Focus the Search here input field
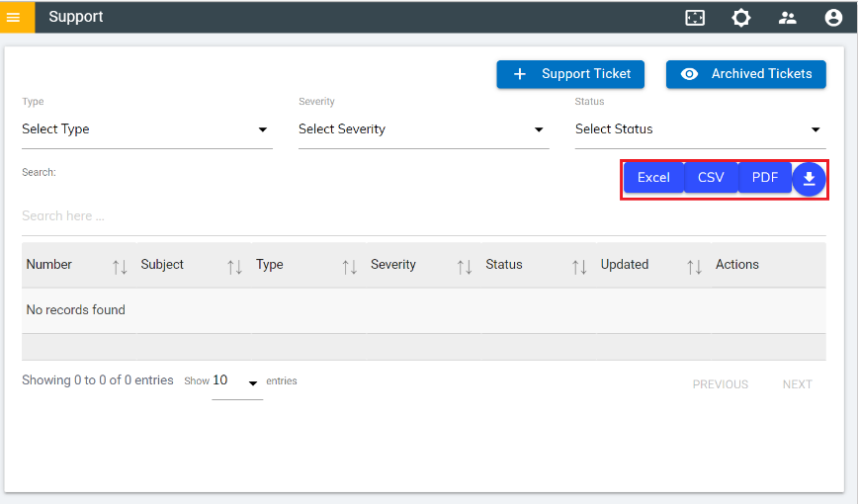Screen dimensions: 858x504 pyautogui.click(x=423, y=215)
